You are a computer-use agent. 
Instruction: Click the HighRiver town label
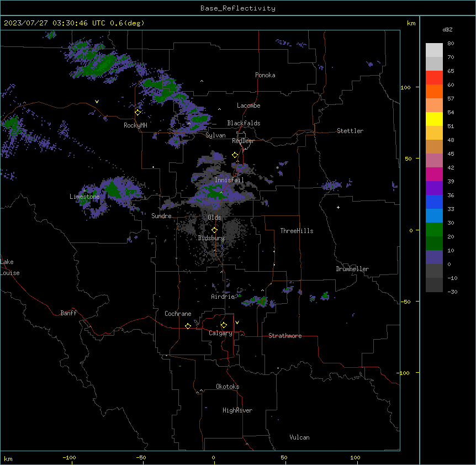[237, 410]
